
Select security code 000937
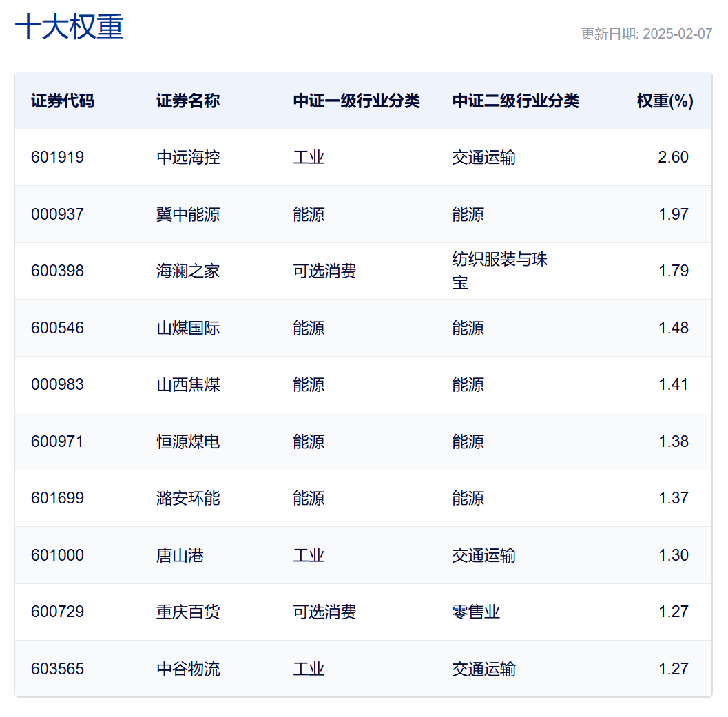(x=58, y=214)
